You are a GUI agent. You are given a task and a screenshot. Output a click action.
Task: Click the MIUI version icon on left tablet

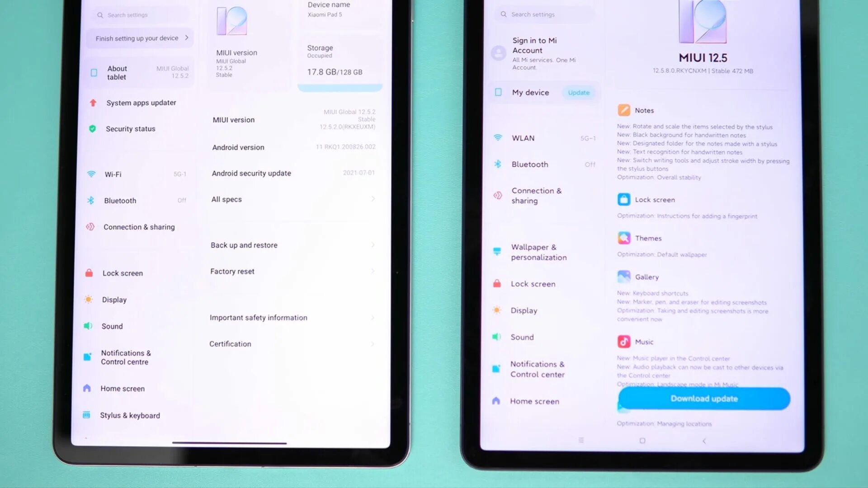point(233,20)
